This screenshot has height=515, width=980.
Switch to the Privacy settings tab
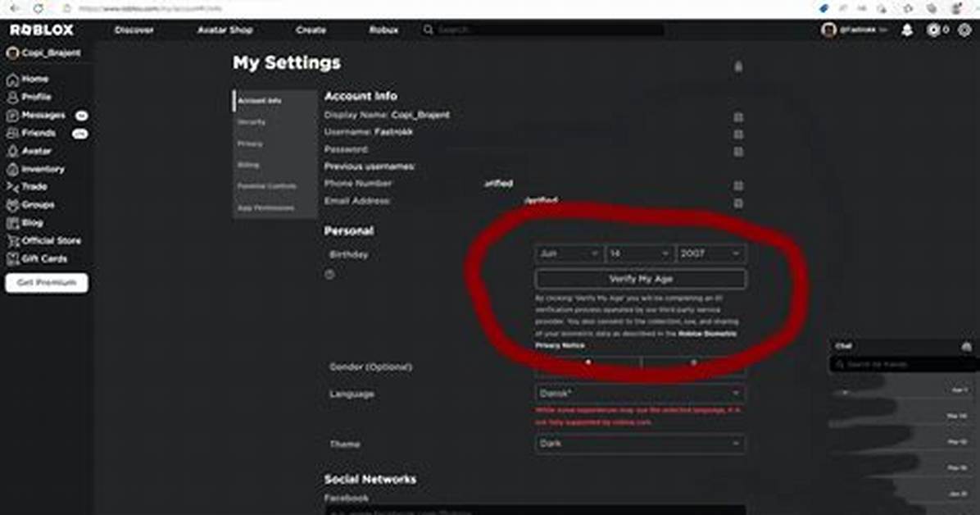(275, 144)
